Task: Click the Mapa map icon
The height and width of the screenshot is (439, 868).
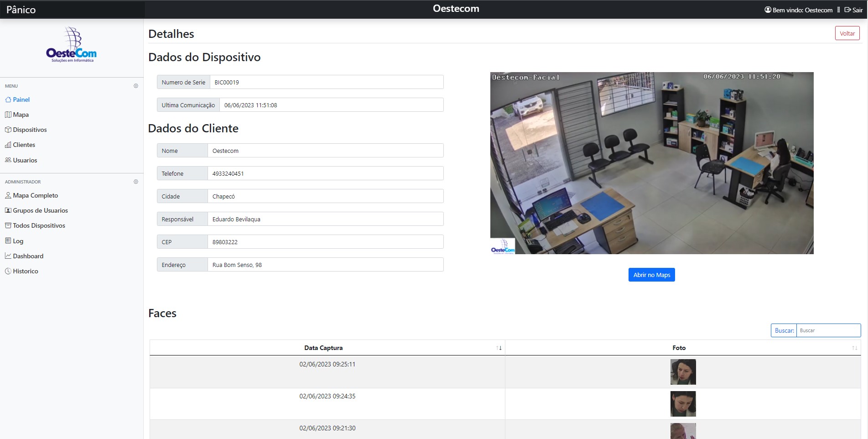Action: 8,115
